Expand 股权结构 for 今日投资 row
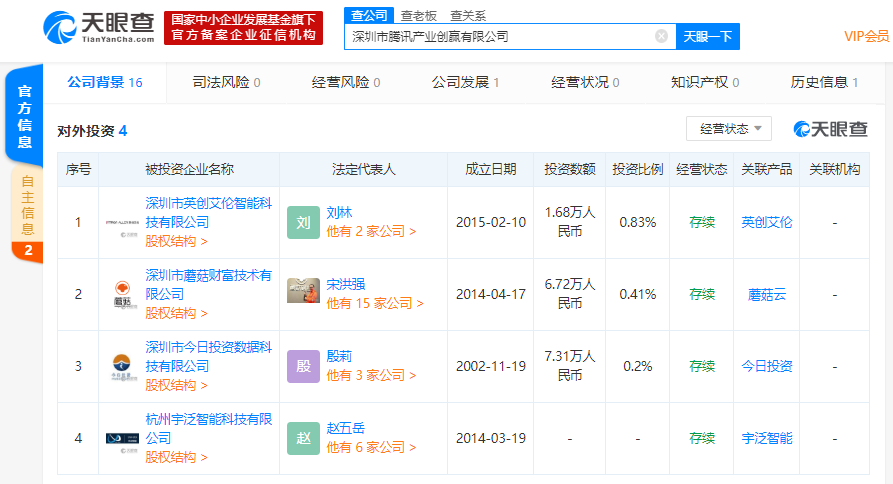The height and width of the screenshot is (484, 893). (x=176, y=385)
